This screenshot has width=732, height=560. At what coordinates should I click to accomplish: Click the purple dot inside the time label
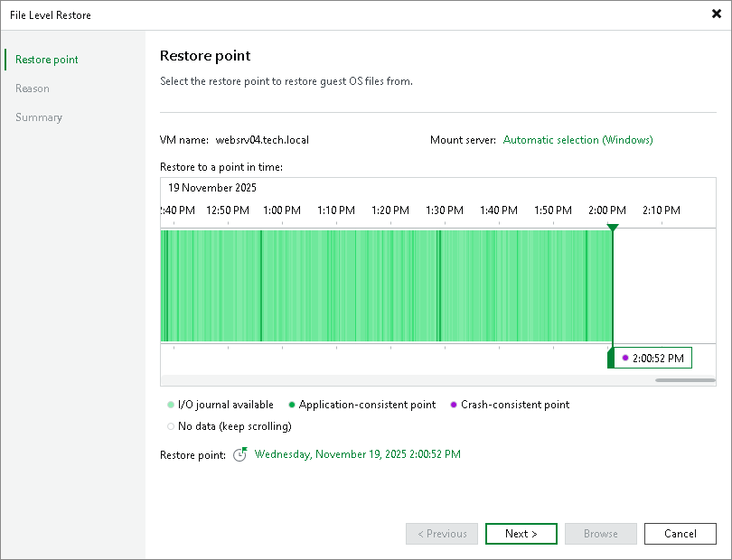[625, 358]
